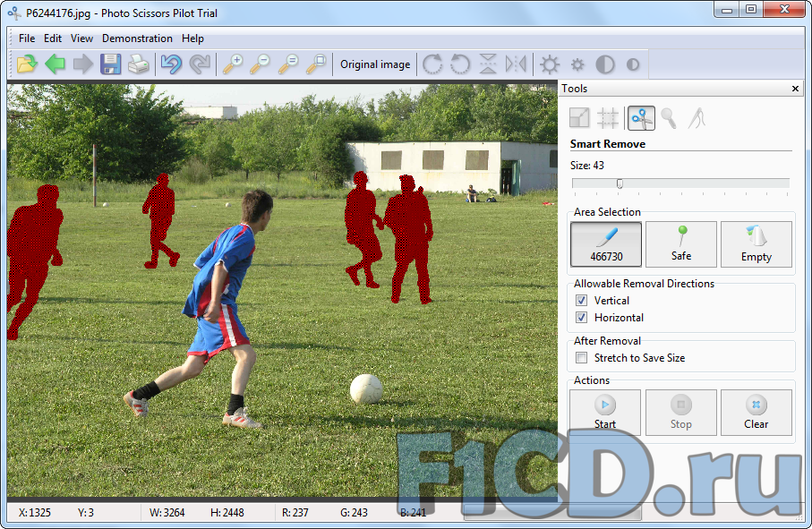Select the Smart Remove scissors tool

pyautogui.click(x=641, y=118)
